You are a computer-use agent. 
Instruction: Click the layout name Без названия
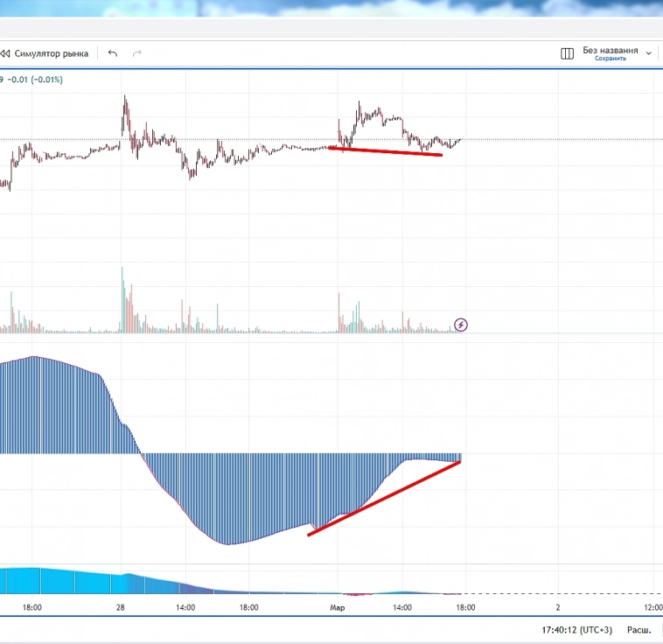(610, 50)
